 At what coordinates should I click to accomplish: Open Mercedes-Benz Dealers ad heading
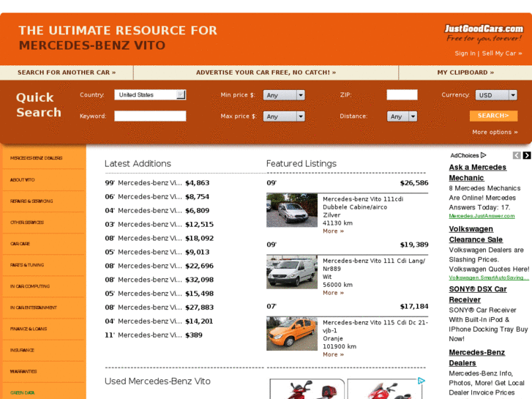[477, 357]
